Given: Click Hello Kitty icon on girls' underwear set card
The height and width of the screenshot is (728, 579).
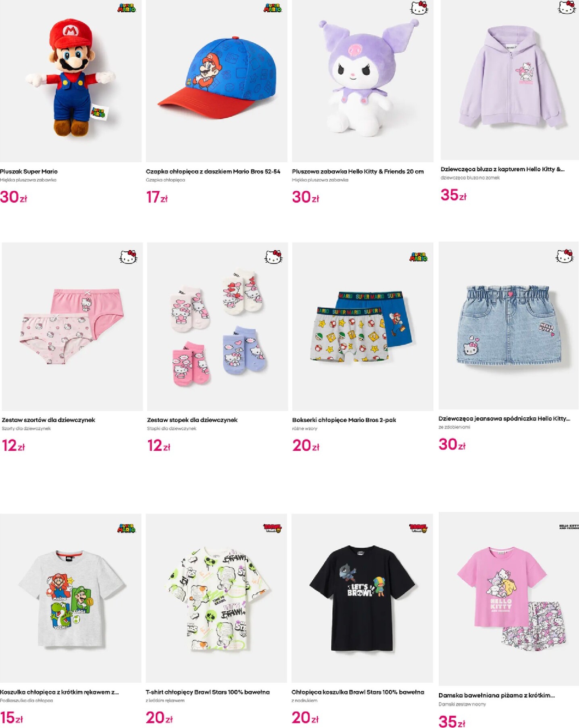Looking at the screenshot, I should click(128, 257).
